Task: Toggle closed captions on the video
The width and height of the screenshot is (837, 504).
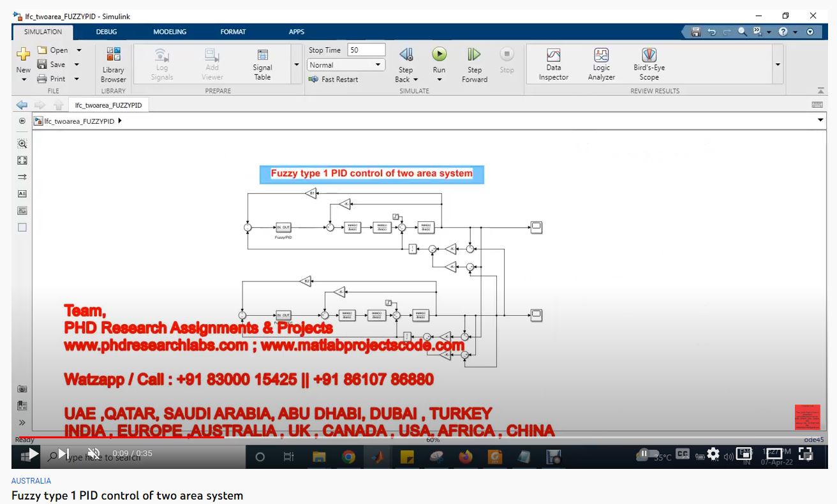Action: click(x=683, y=454)
